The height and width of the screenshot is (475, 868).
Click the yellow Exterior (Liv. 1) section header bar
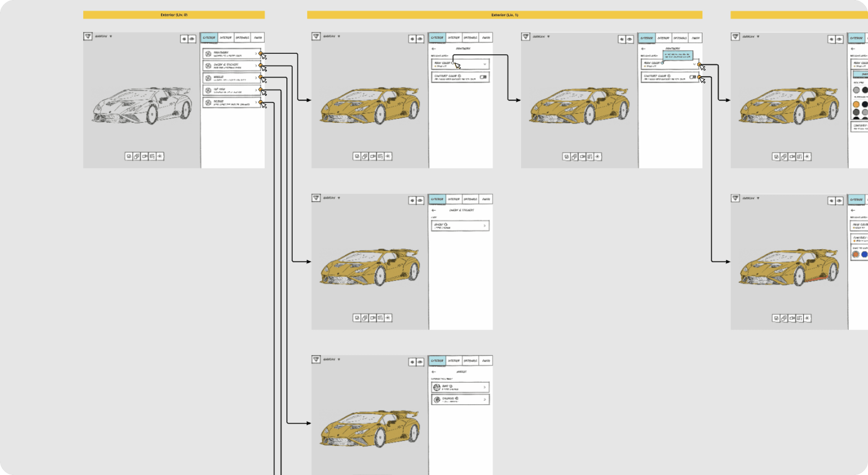tap(505, 15)
